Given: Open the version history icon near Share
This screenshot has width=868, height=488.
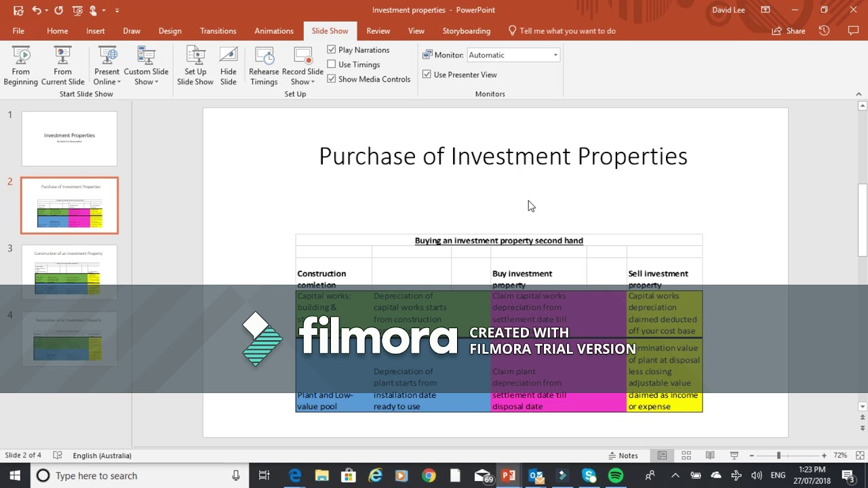Looking at the screenshot, I should 824,30.
